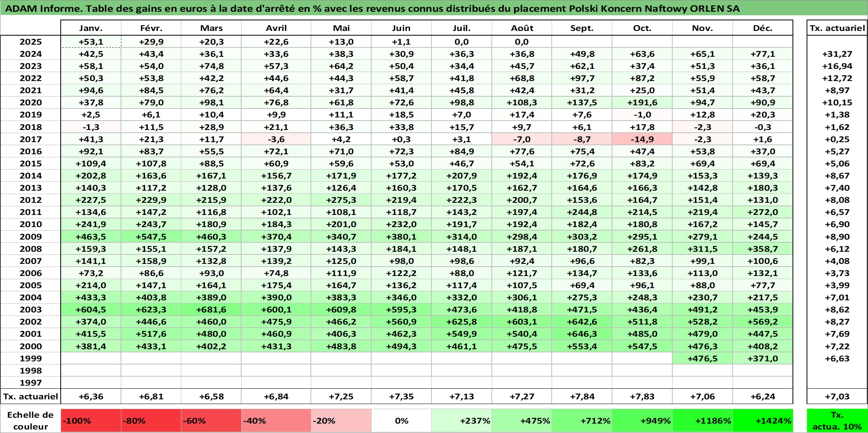Select the -80% color scale swatch
The width and height of the screenshot is (868, 433).
point(151,421)
